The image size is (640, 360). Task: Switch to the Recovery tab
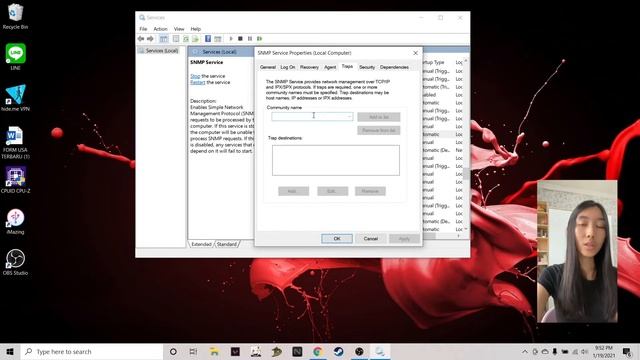point(309,67)
